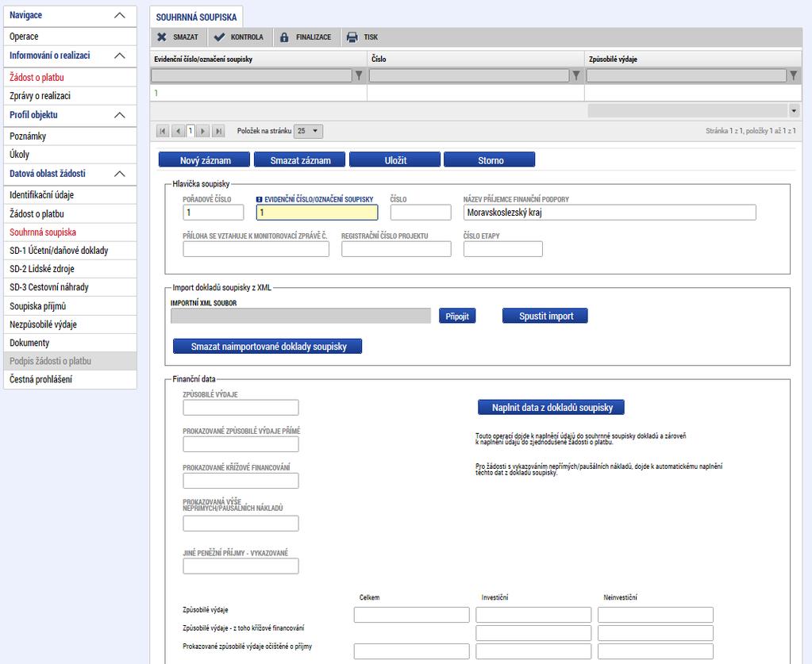Click the Finalizace padlock icon

click(x=284, y=37)
